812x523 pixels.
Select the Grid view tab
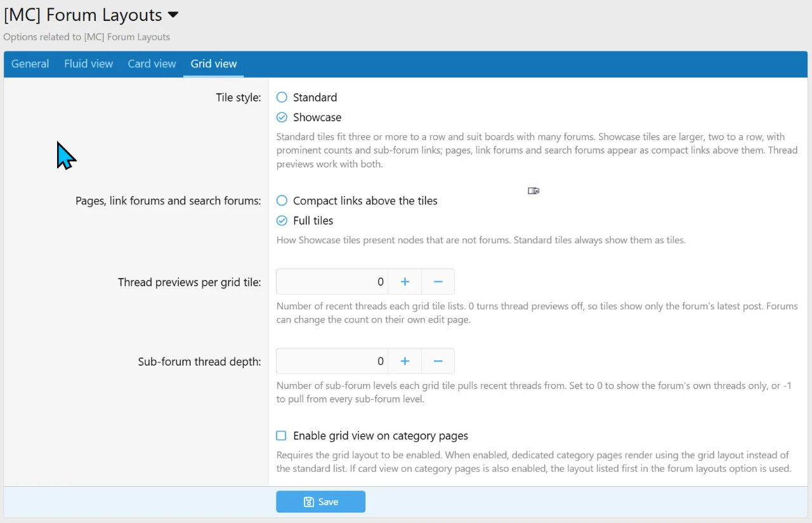point(214,63)
